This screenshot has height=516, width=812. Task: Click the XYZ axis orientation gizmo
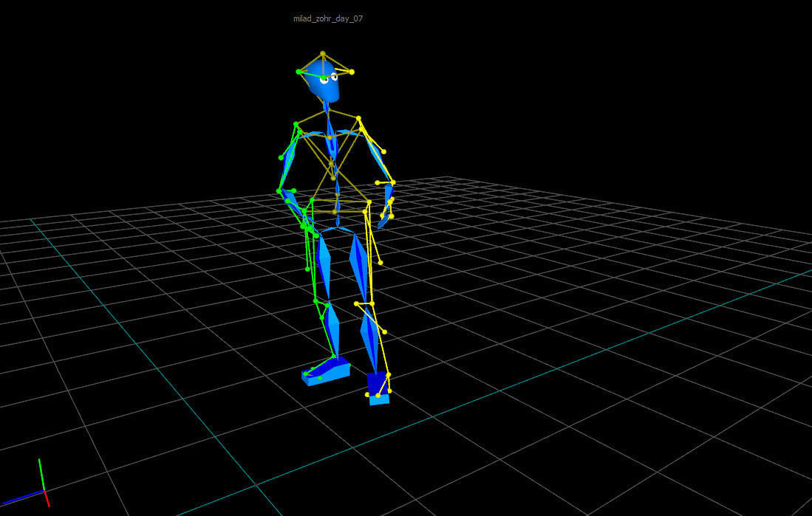tap(26, 483)
